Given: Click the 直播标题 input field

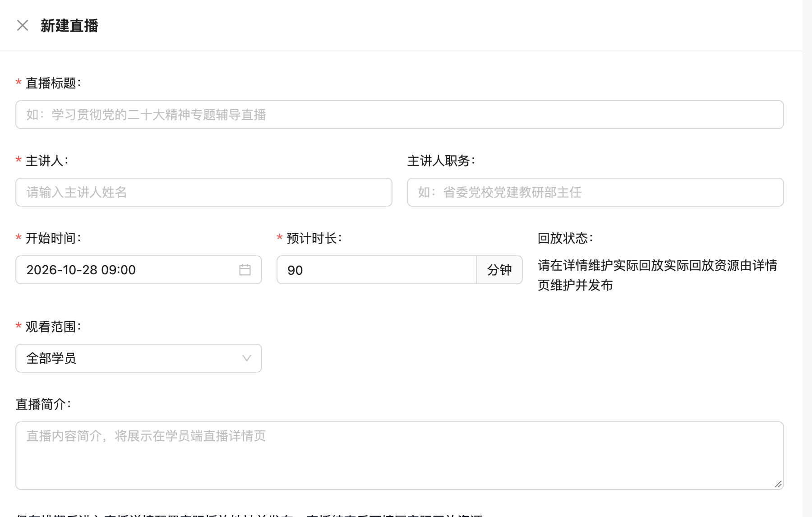Looking at the screenshot, I should point(400,115).
